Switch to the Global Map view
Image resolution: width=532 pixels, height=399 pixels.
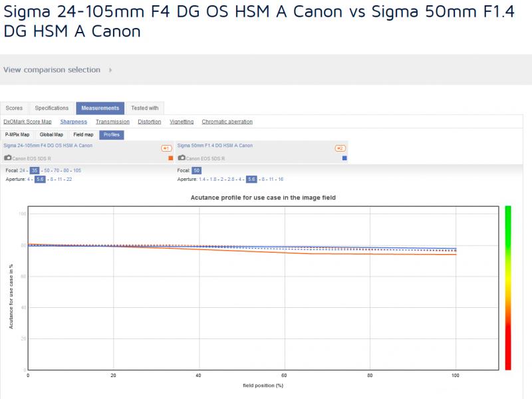point(51,135)
